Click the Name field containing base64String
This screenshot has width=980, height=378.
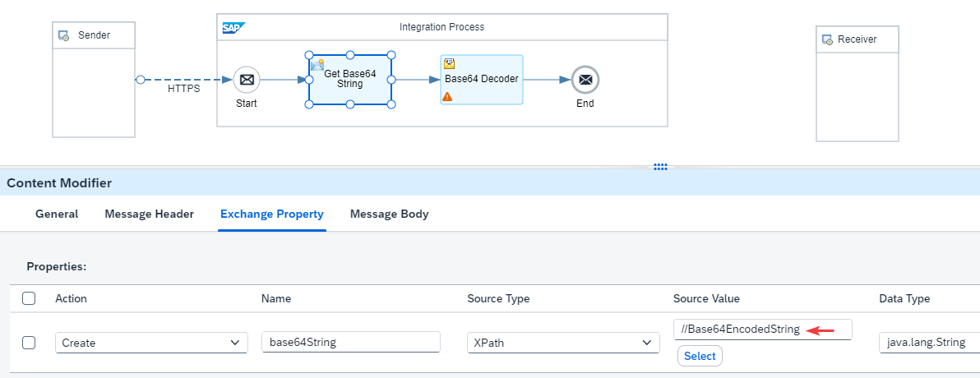point(351,343)
